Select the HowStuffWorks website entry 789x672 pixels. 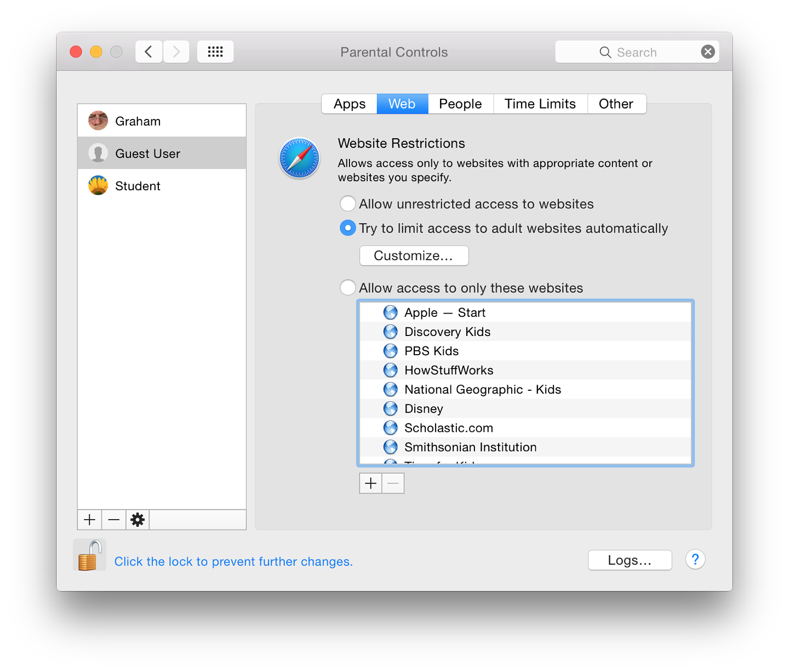pos(525,370)
